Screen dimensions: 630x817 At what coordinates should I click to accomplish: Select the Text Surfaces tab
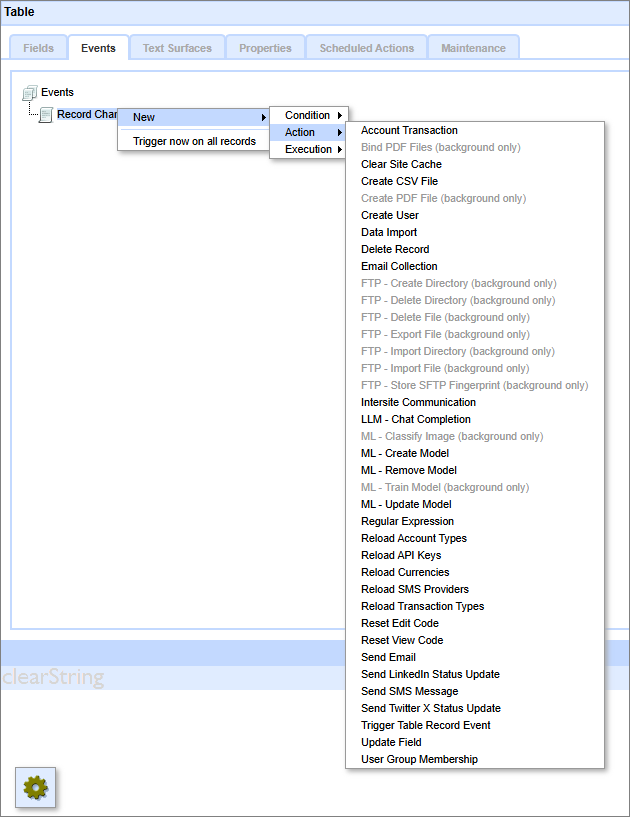177,48
